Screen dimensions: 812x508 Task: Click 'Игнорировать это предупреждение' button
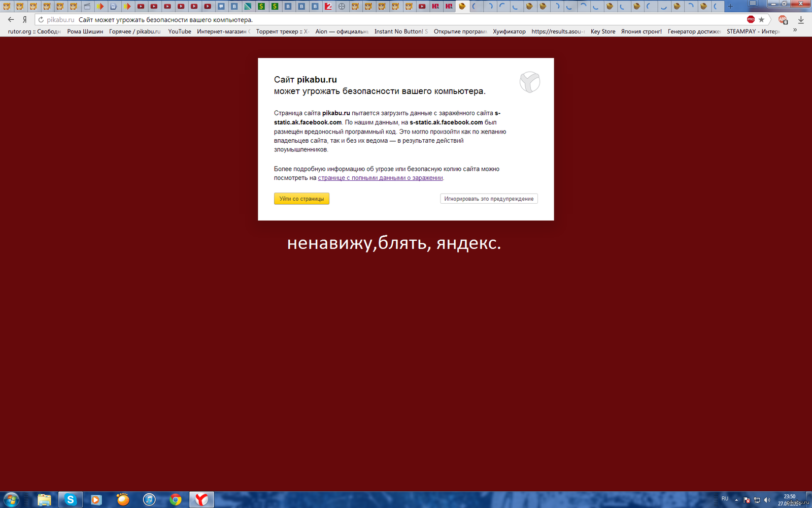489,199
